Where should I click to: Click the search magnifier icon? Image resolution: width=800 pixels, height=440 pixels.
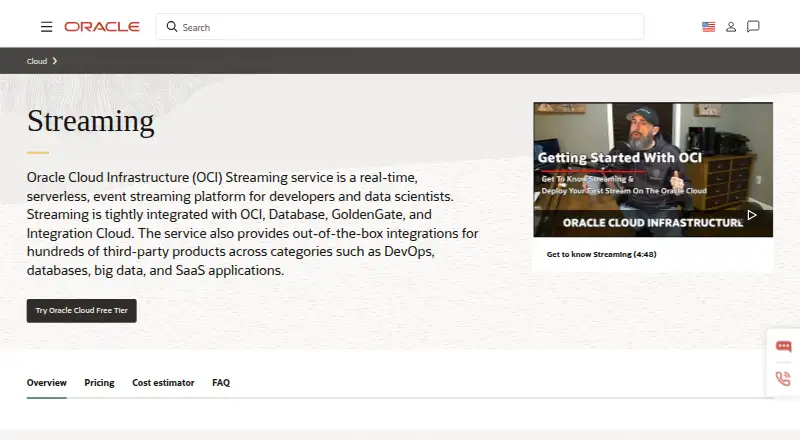[172, 27]
